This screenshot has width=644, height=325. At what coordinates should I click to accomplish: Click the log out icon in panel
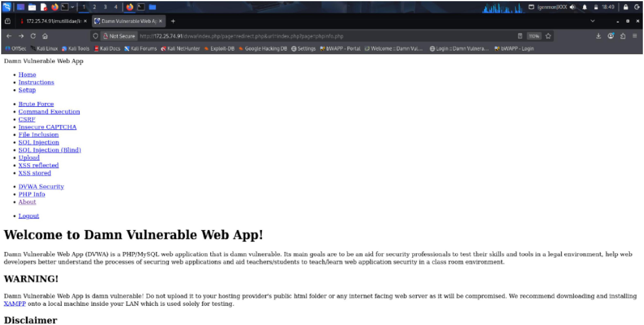point(637,7)
